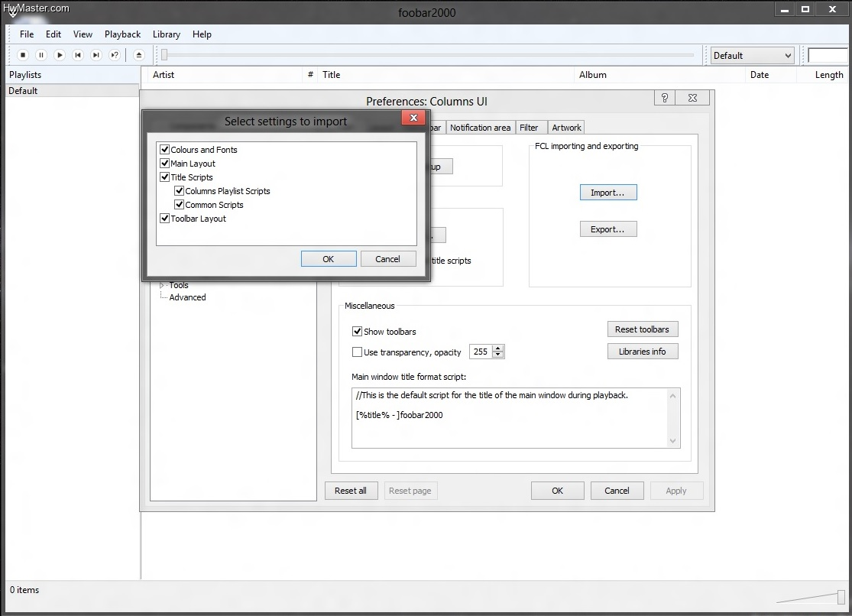Toggle the Title Scripts checkbox
852x616 pixels.
164,177
